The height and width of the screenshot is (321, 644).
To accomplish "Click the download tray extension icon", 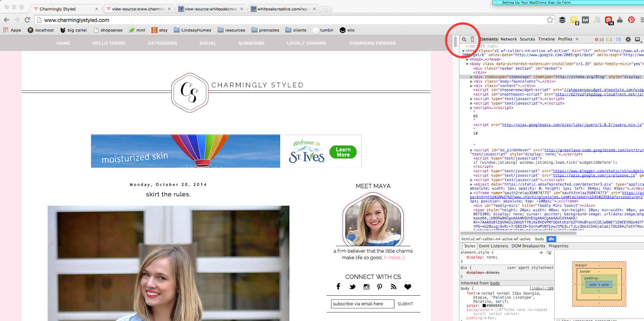I will click(x=620, y=20).
